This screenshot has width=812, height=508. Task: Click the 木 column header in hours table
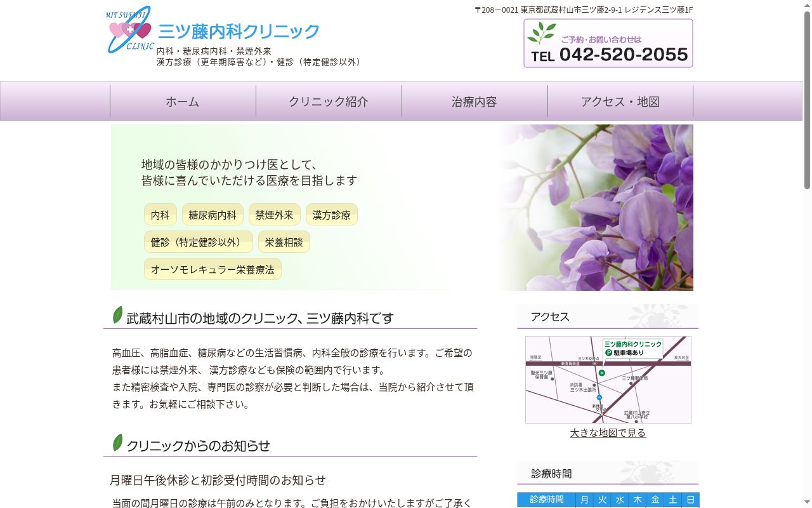(x=638, y=500)
